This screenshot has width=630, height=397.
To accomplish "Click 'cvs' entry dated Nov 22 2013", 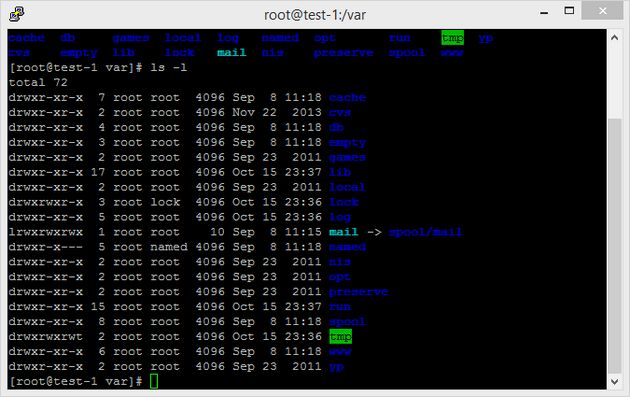I will (340, 113).
